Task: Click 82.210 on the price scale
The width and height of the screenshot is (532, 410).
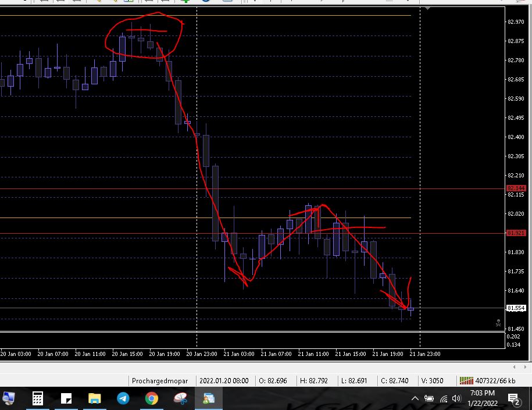Action: tap(516, 175)
